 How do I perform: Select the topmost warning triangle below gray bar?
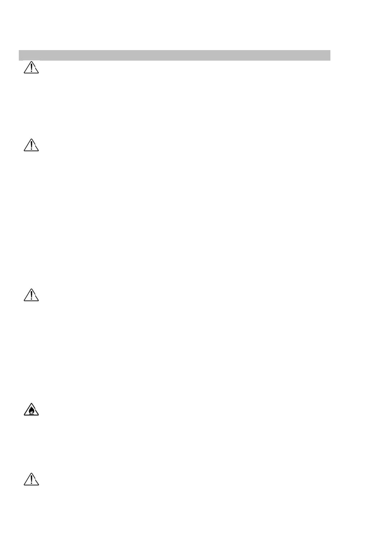(x=31, y=67)
